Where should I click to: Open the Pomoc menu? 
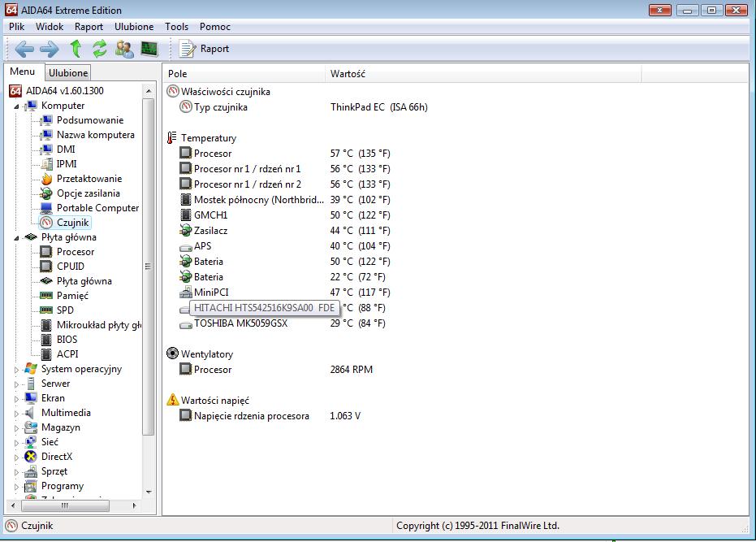click(x=215, y=27)
